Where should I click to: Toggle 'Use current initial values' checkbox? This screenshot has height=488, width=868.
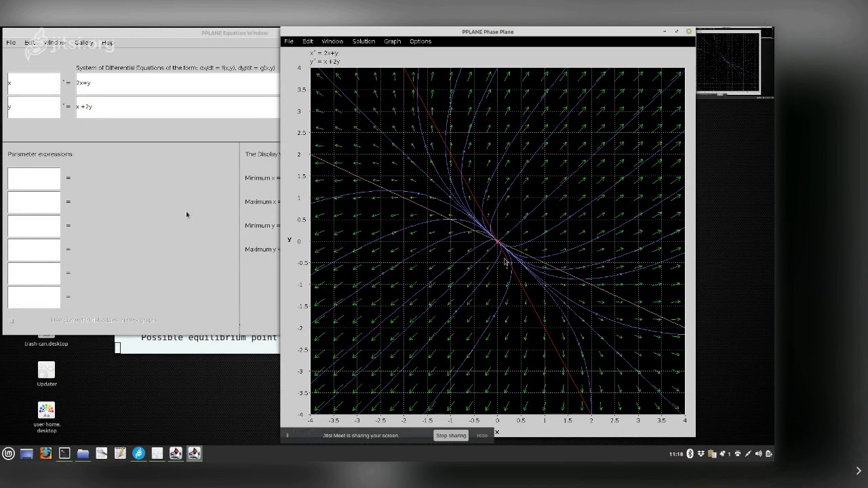coord(11,321)
